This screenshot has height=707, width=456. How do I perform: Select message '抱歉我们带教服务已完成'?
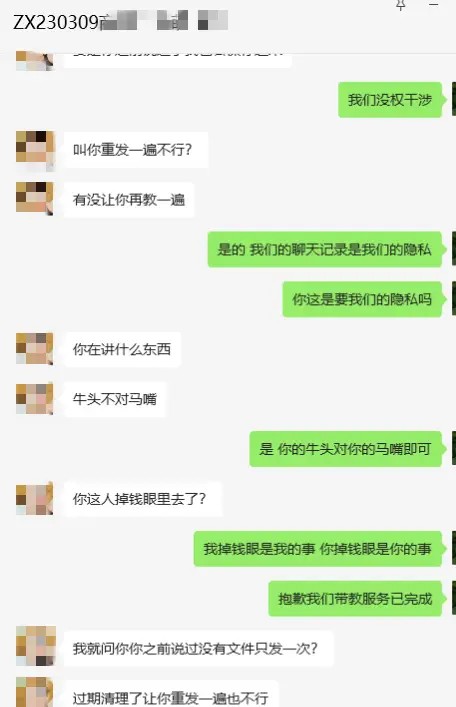click(x=355, y=599)
